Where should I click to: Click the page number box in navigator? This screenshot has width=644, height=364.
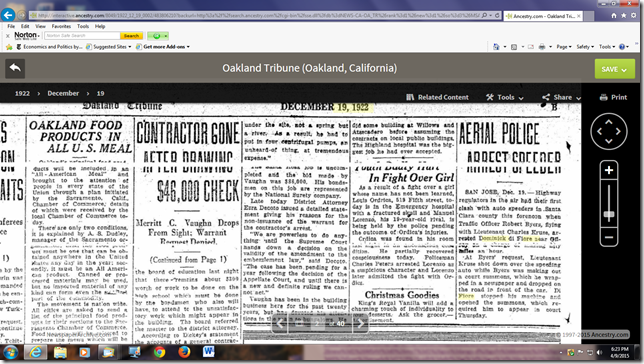pyautogui.click(x=317, y=324)
